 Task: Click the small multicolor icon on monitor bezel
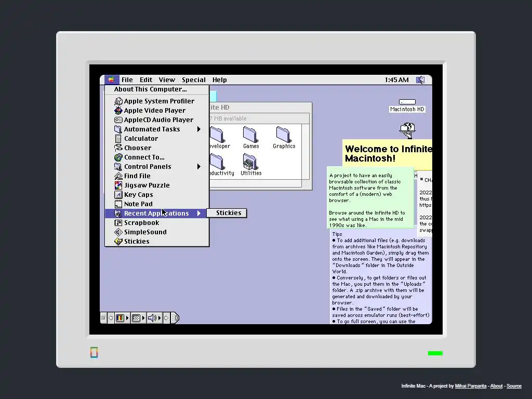(x=94, y=353)
